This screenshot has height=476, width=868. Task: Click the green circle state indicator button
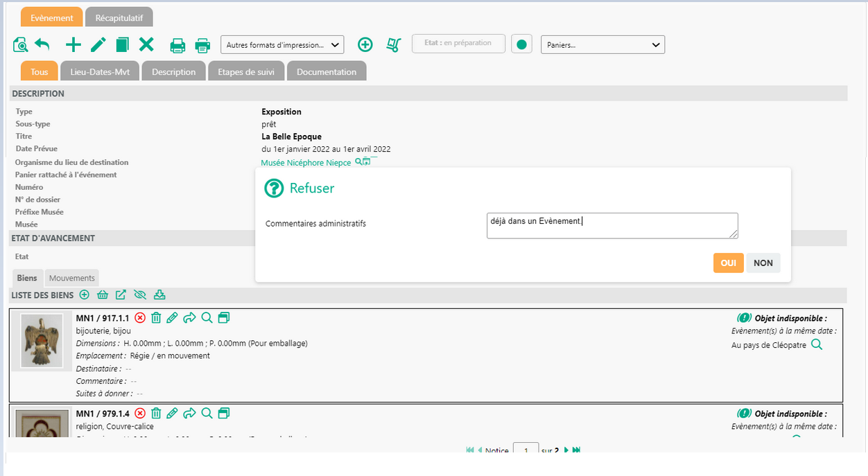(x=521, y=44)
